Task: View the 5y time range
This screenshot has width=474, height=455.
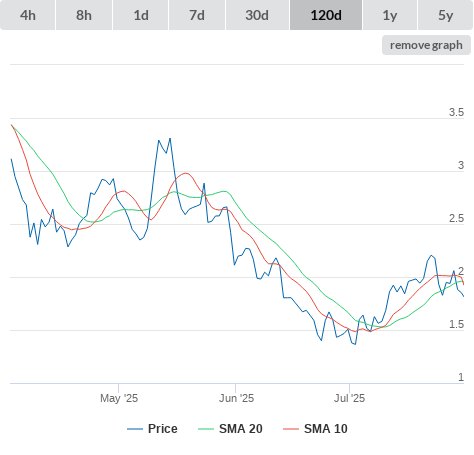Action: (x=446, y=15)
